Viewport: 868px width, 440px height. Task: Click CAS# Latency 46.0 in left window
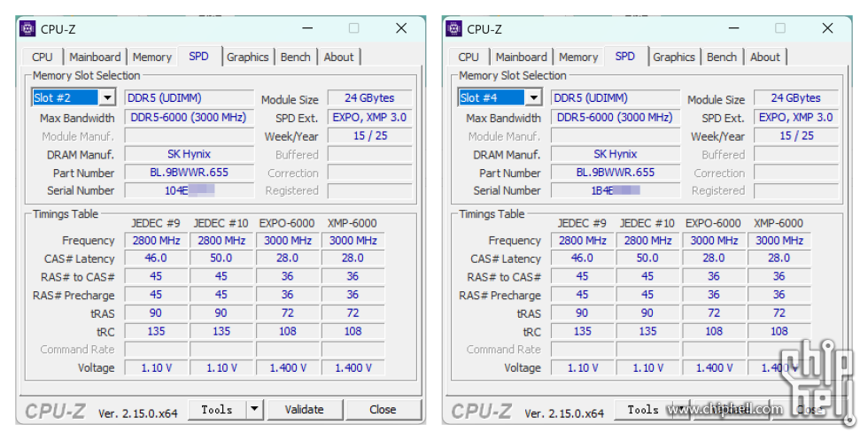pos(156,258)
